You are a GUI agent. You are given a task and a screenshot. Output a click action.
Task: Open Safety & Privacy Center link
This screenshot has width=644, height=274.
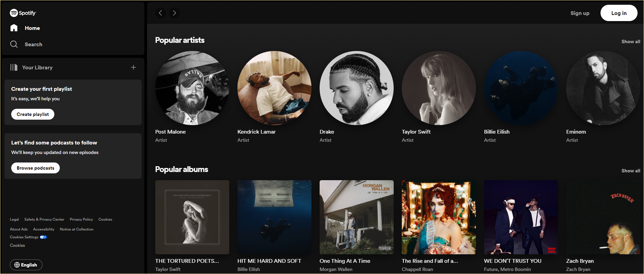(44, 220)
